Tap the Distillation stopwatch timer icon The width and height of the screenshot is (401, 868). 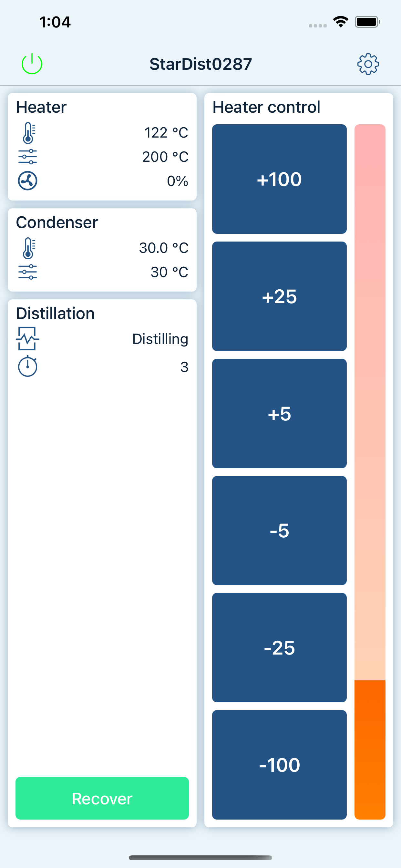[x=28, y=366]
